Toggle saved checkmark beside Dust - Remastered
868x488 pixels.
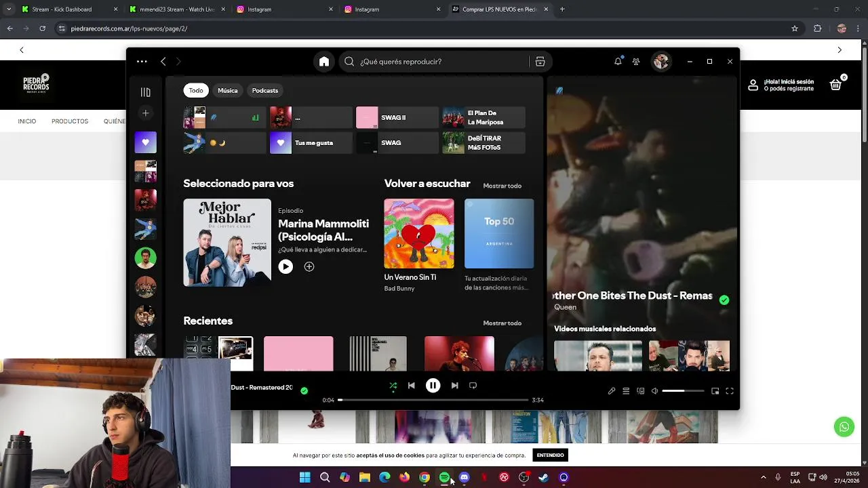pyautogui.click(x=304, y=391)
